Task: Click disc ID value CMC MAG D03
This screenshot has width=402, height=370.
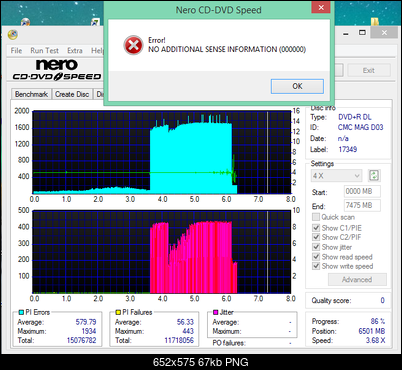Action: coord(361,127)
